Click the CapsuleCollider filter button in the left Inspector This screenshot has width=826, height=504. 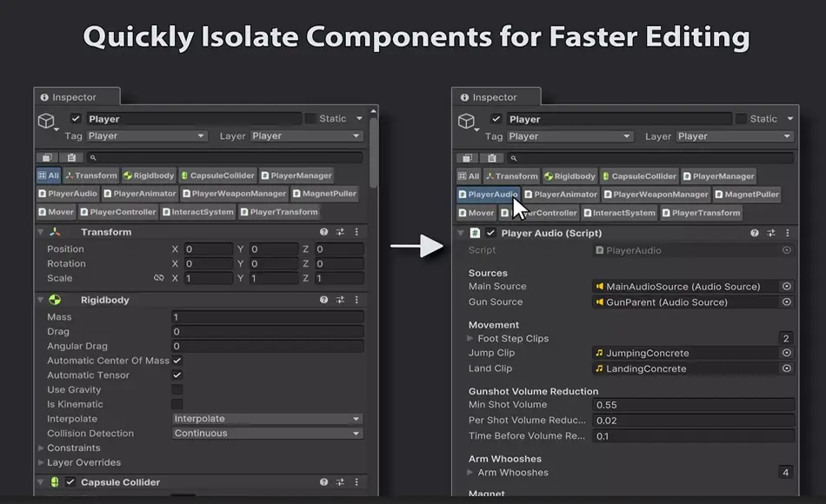click(217, 176)
